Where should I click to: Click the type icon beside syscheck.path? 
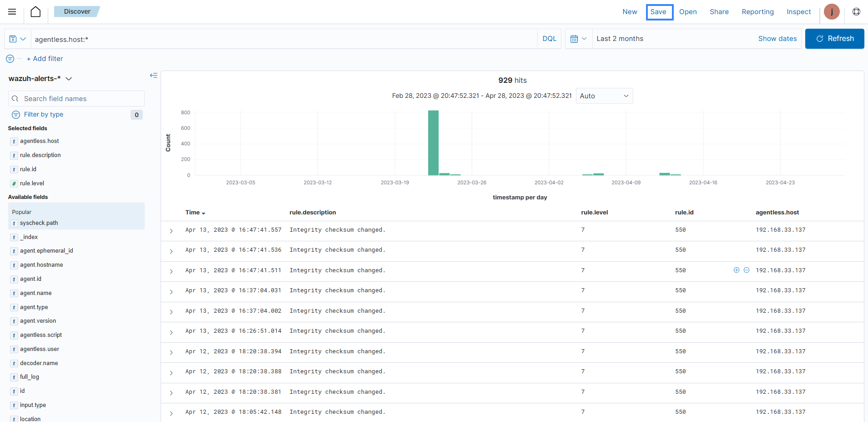tap(14, 224)
